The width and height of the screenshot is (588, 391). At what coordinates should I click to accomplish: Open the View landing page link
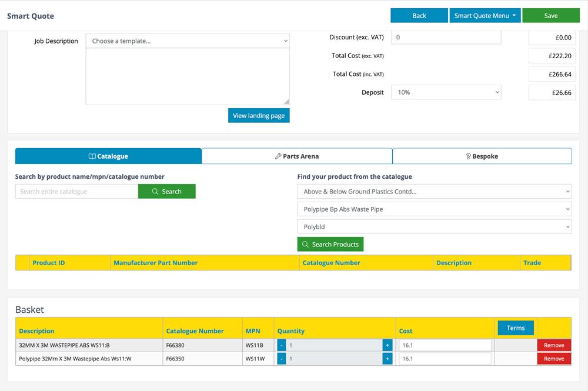tap(259, 116)
